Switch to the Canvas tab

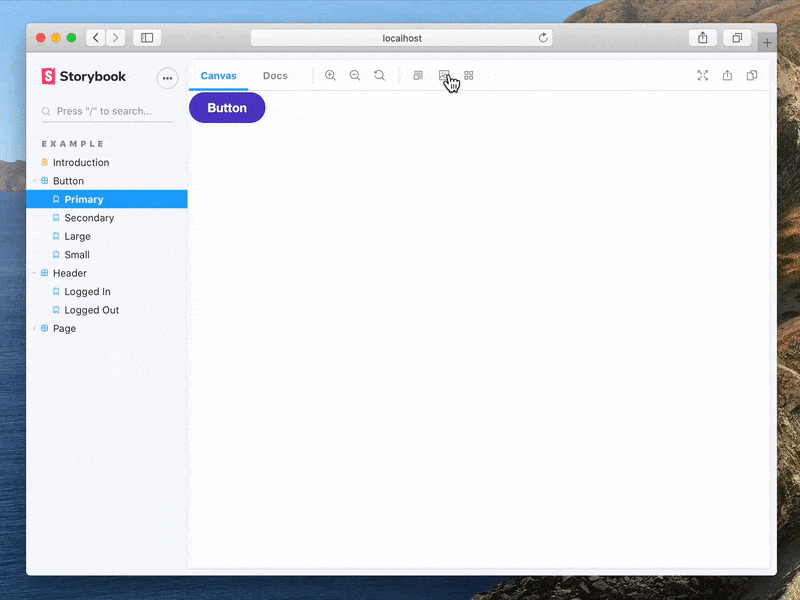tap(218, 76)
